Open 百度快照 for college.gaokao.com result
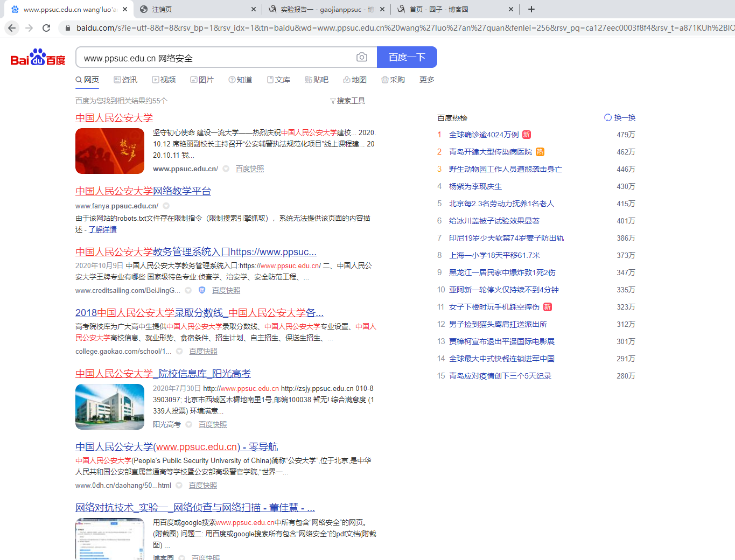This screenshot has height=560, width=735. pos(204,351)
